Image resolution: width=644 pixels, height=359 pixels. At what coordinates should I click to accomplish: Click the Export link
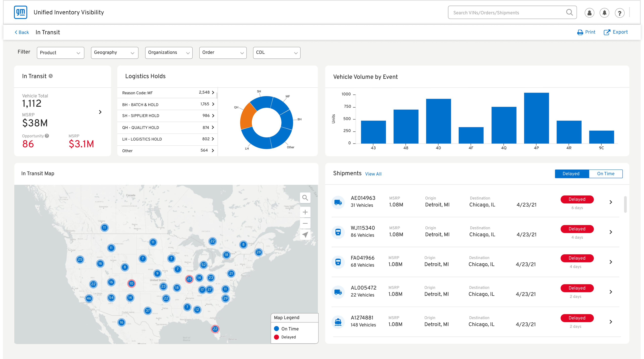pos(615,32)
